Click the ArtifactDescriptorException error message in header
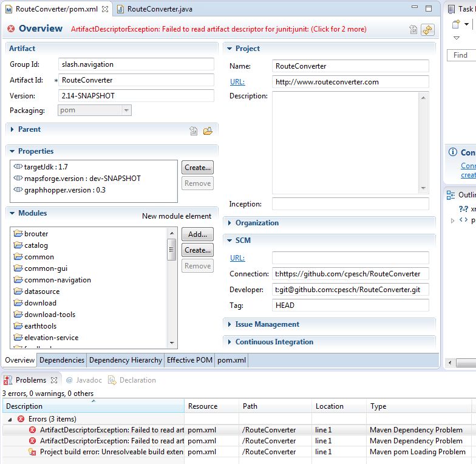 tap(219, 29)
